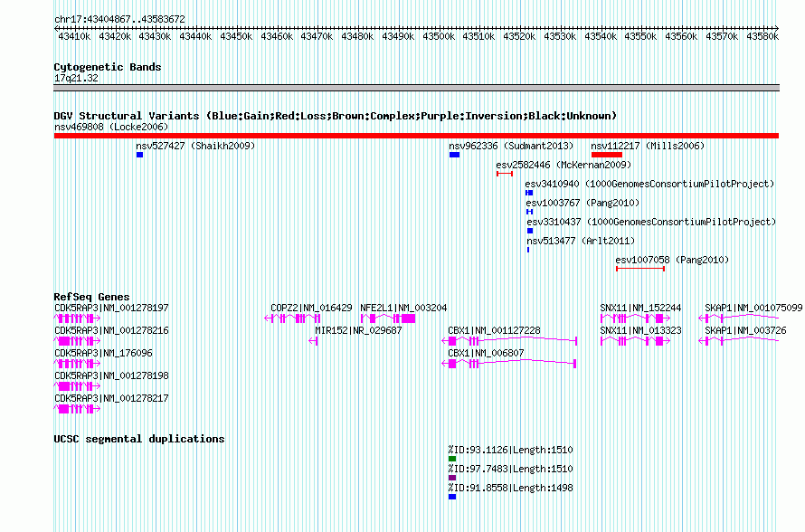Select the SNX11 NM_013323 gene glyph

point(636,341)
